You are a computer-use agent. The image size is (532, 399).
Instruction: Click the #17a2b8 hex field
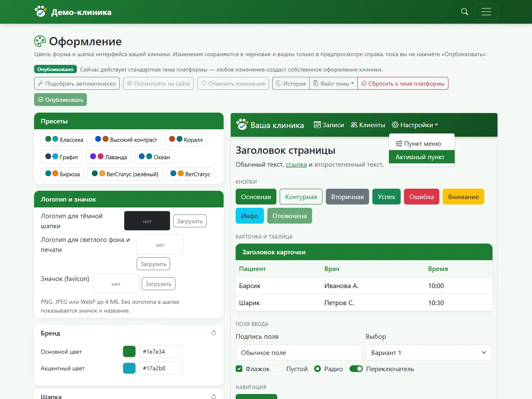pos(160,368)
